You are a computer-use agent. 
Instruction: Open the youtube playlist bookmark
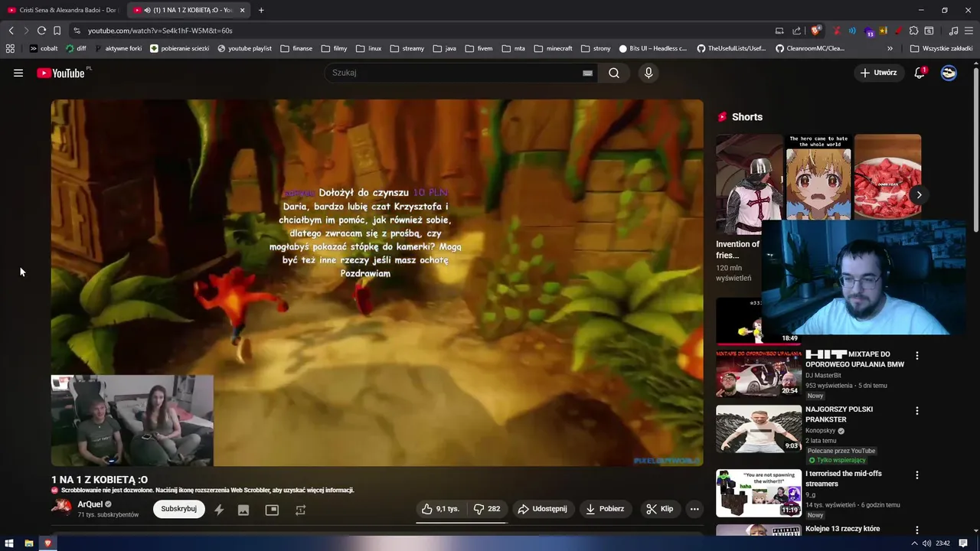tap(244, 48)
